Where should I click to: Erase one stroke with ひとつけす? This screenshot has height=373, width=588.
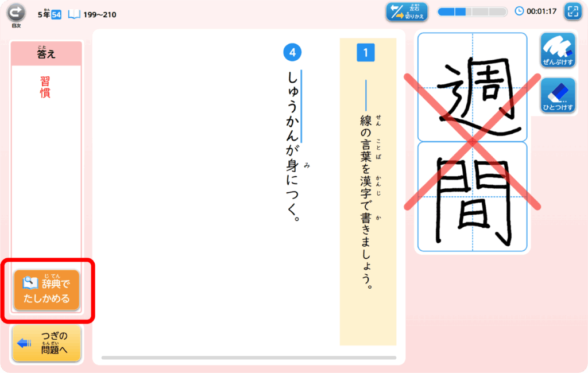(x=558, y=95)
